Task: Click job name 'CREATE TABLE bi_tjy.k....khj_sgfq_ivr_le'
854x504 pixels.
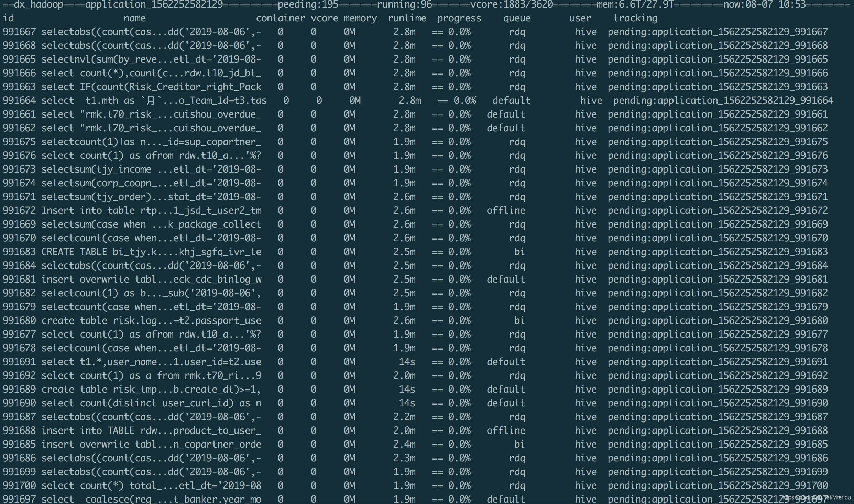Action: click(x=151, y=252)
